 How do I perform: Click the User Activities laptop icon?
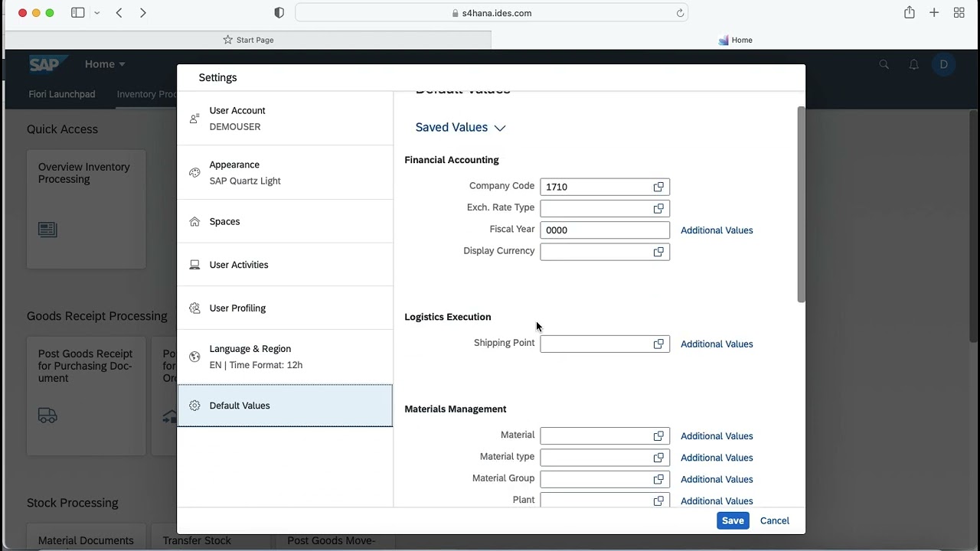tap(194, 265)
